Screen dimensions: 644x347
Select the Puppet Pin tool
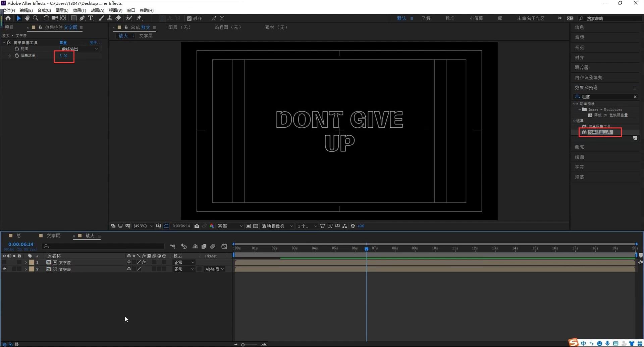pos(139,18)
